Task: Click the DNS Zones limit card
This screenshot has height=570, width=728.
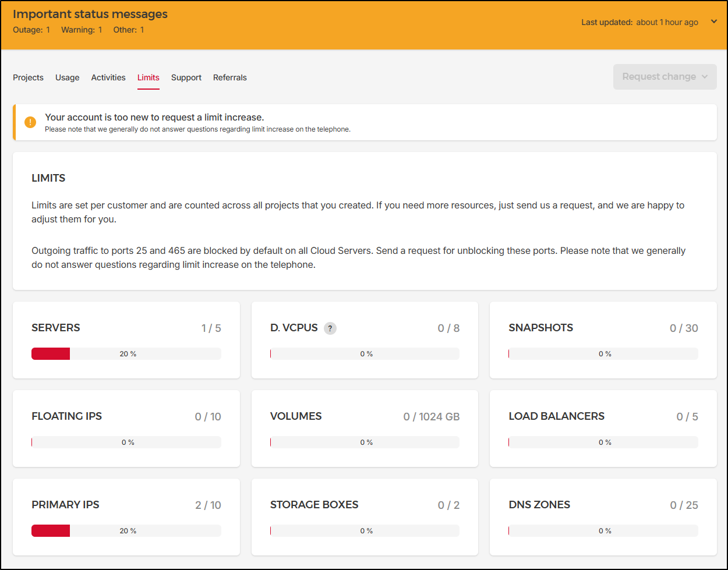Action: click(x=603, y=517)
